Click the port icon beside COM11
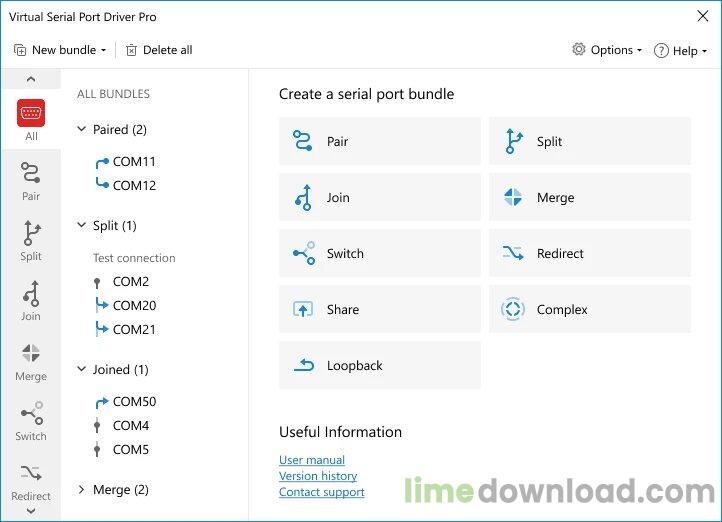Screen dimensions: 722x522 coord(102,162)
